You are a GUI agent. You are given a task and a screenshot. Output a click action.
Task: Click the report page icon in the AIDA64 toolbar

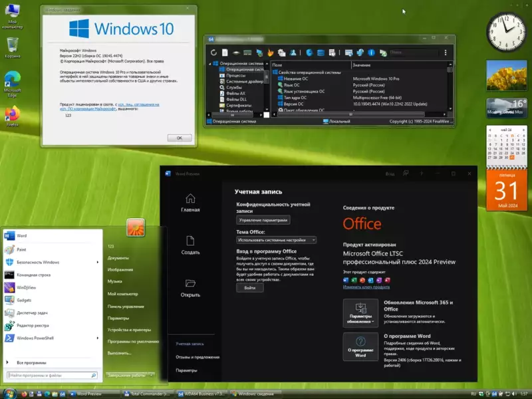(x=225, y=53)
